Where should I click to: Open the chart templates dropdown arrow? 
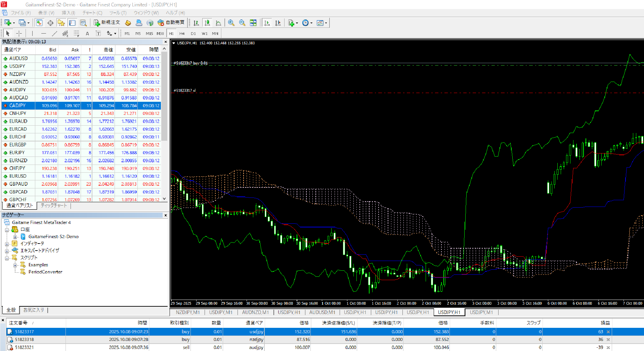(x=326, y=23)
